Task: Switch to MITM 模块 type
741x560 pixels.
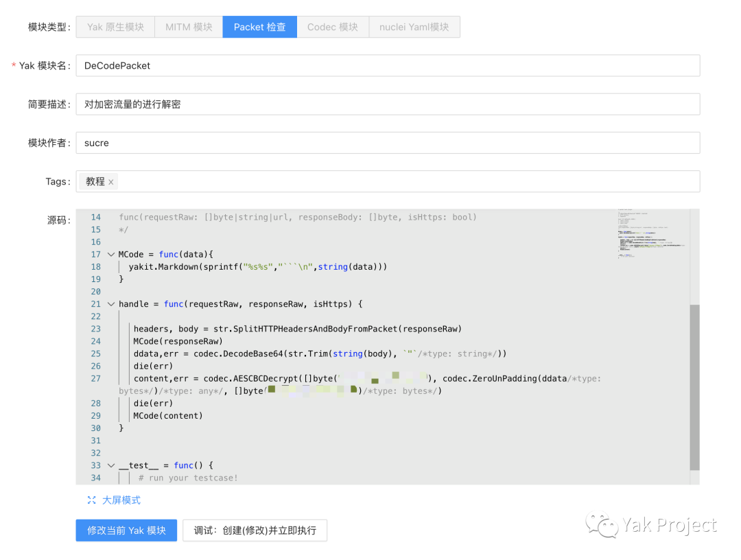Action: click(189, 27)
